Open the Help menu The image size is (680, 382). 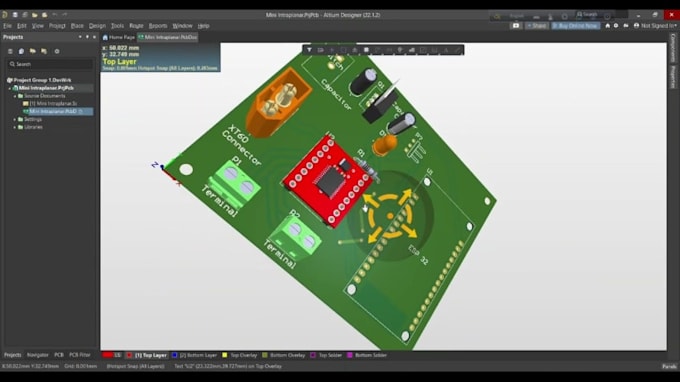pos(203,26)
